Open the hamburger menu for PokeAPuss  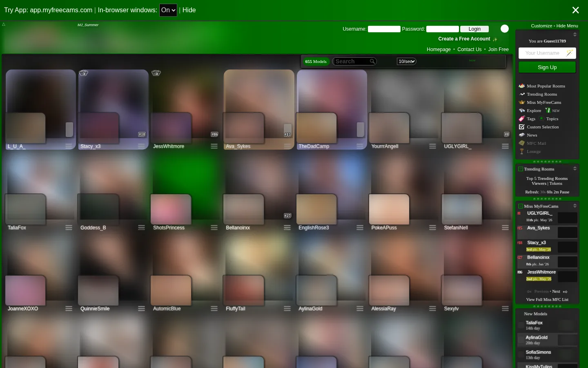(x=432, y=228)
